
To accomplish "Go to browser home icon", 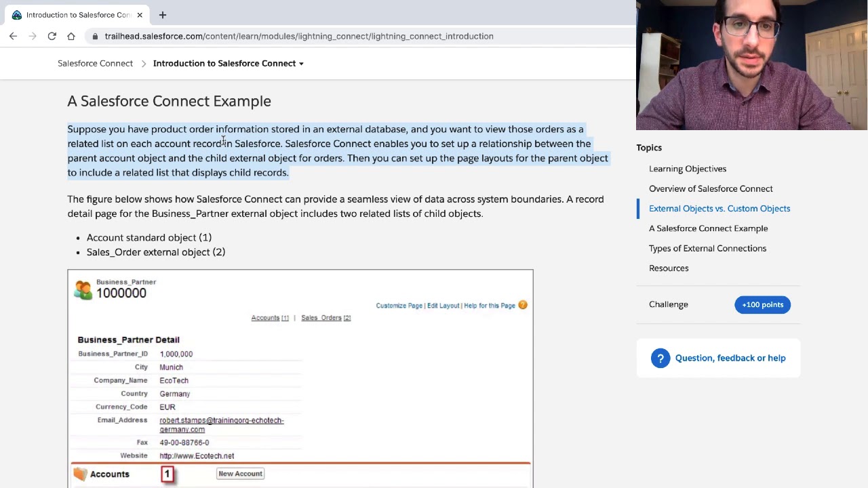I will 71,36.
